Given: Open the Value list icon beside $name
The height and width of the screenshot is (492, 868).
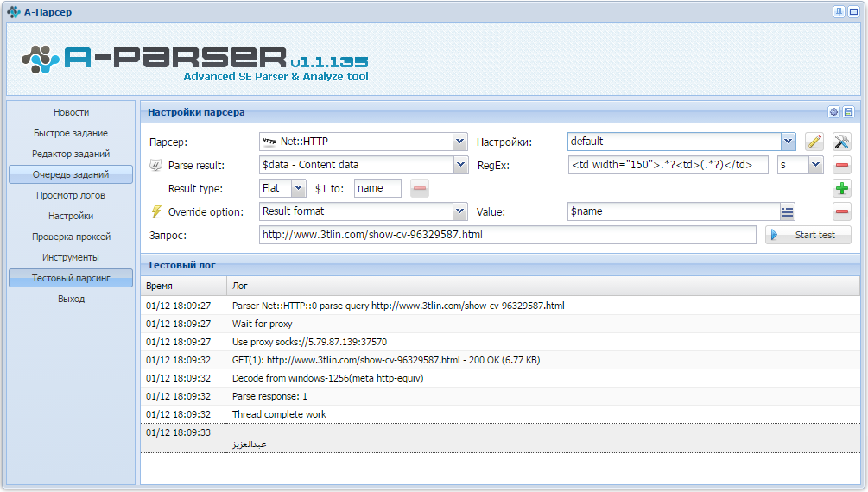Looking at the screenshot, I should [787, 211].
